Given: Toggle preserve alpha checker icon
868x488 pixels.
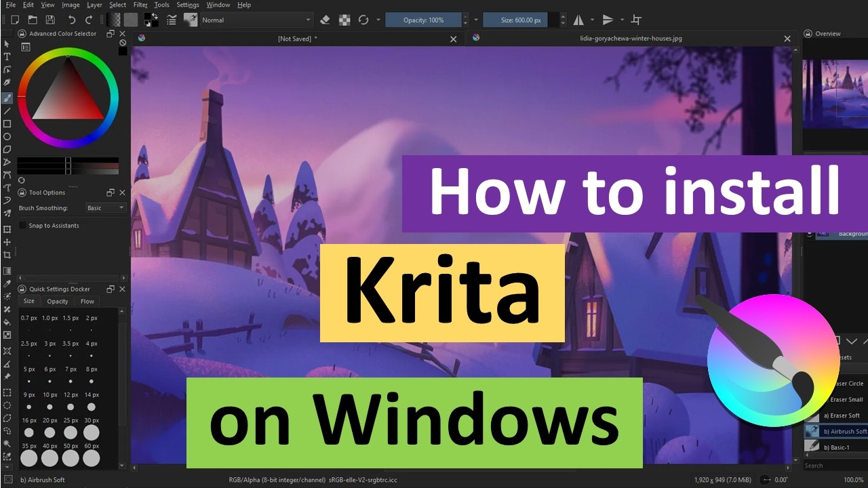Looking at the screenshot, I should 344,20.
